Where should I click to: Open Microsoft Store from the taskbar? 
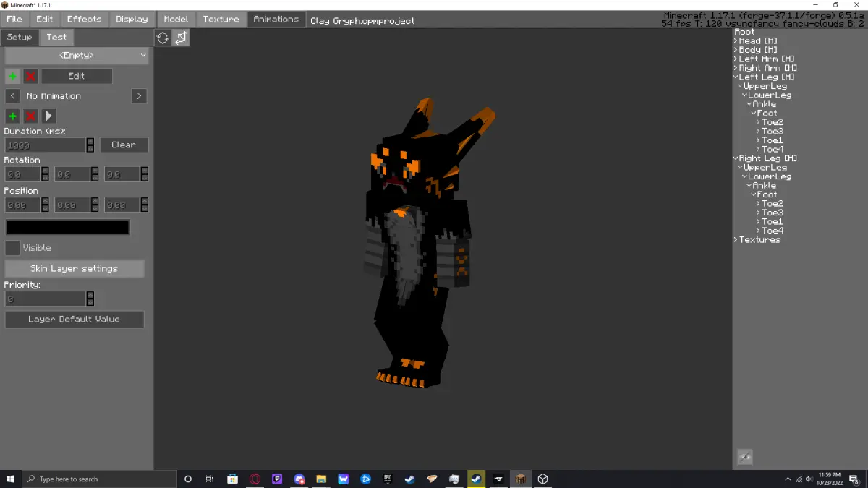232,479
